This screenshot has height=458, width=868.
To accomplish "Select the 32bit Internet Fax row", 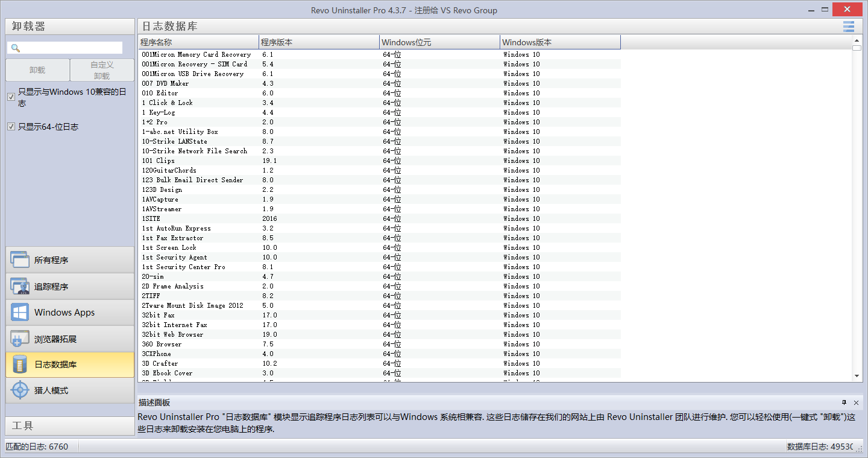I will [x=380, y=325].
